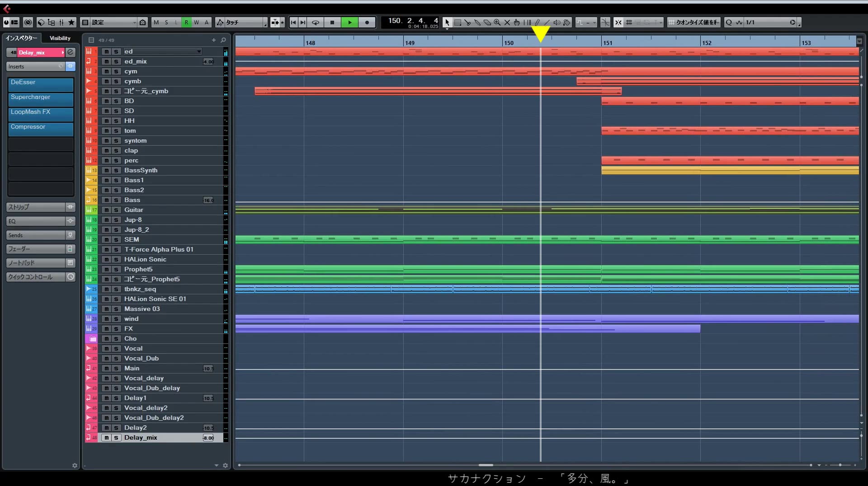Open the star favorites icon in toolbar

pyautogui.click(x=71, y=22)
